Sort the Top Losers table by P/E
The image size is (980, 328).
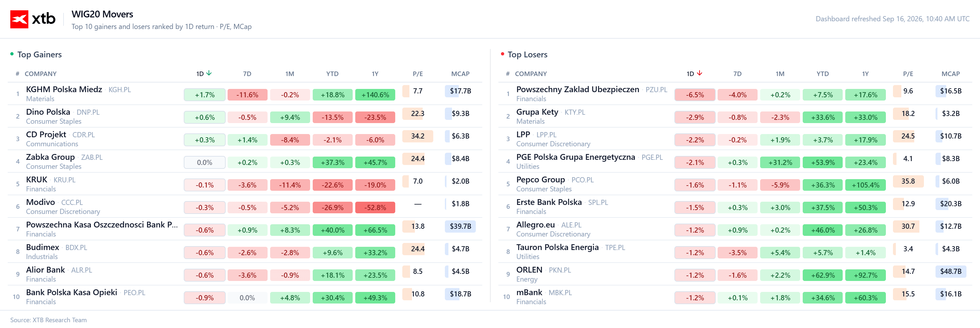point(908,74)
